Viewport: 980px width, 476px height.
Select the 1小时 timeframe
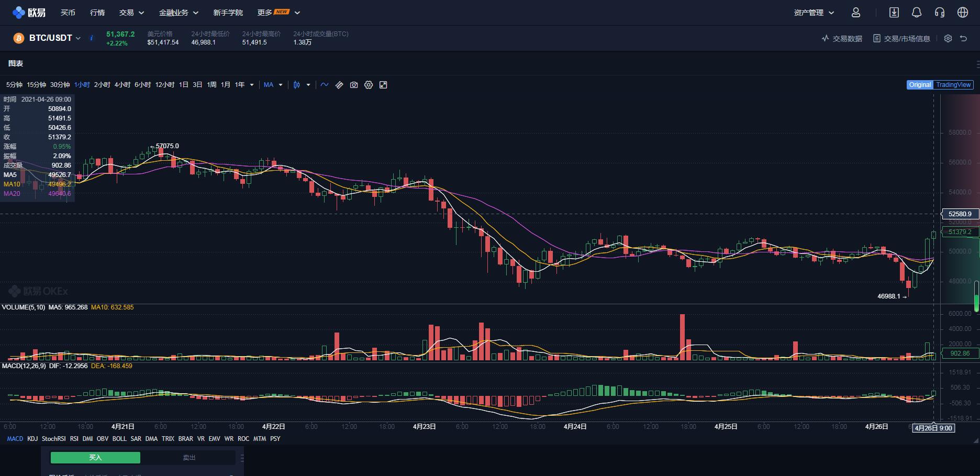point(82,84)
